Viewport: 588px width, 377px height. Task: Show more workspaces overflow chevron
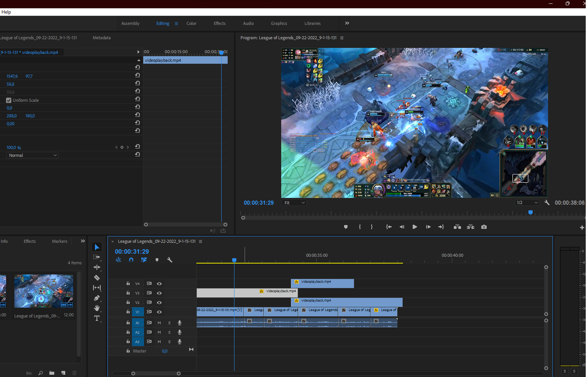tap(347, 23)
